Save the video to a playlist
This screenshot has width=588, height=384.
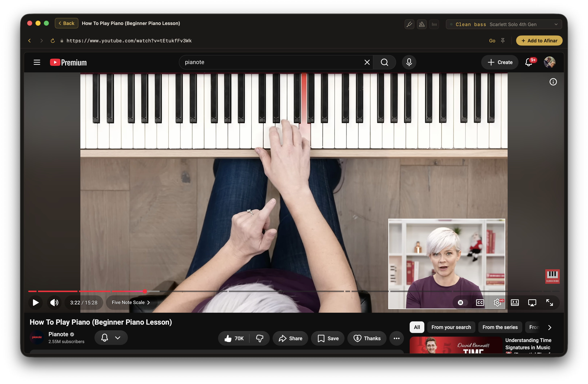(x=328, y=338)
